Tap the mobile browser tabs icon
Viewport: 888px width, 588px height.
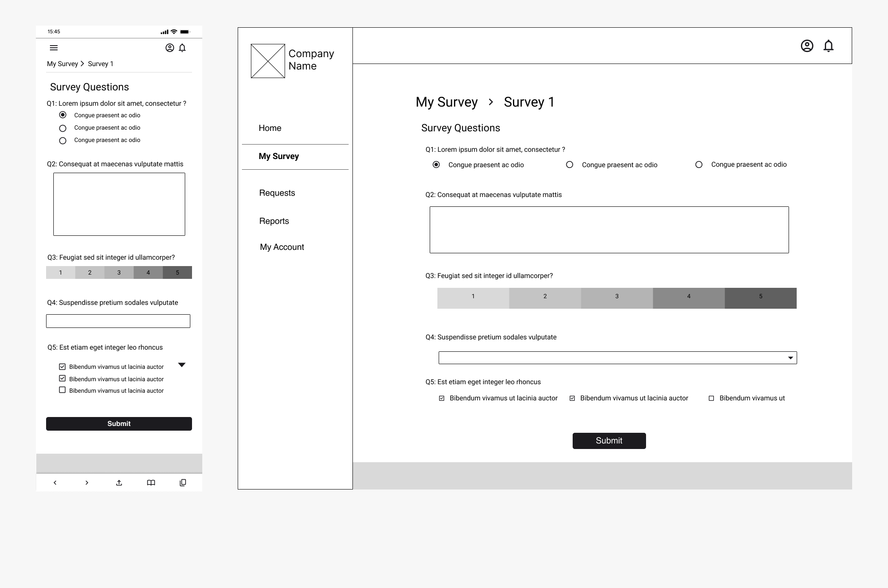click(183, 483)
